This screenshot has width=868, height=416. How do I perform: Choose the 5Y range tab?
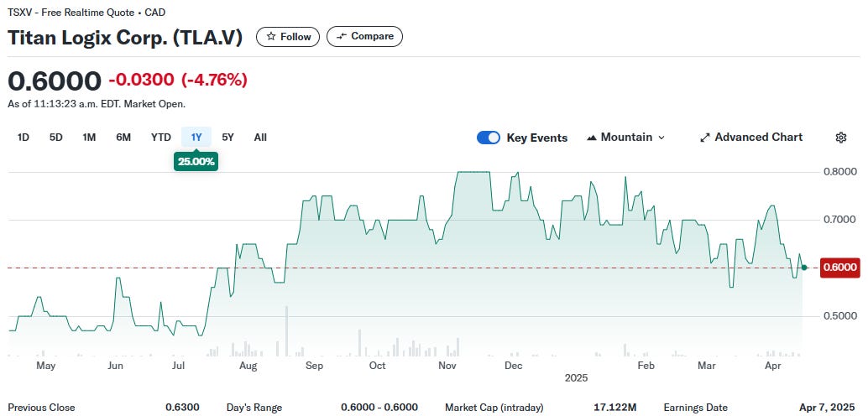pyautogui.click(x=227, y=138)
